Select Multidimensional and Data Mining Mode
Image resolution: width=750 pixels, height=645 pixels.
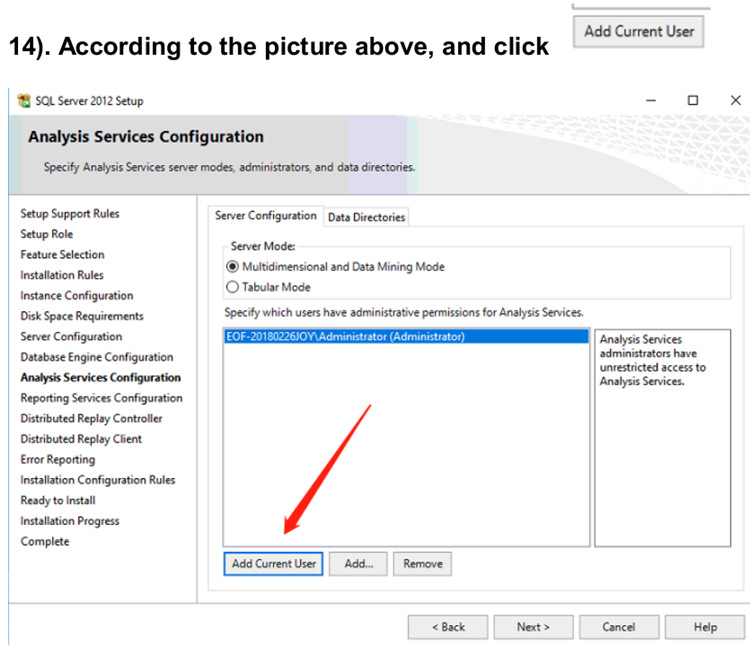click(233, 267)
